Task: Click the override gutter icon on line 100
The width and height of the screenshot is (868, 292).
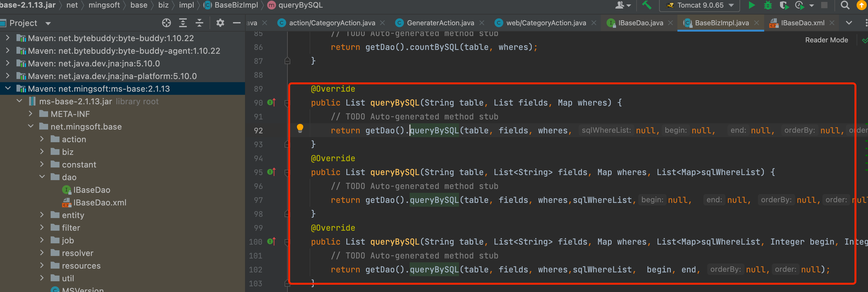Action: pos(272,241)
